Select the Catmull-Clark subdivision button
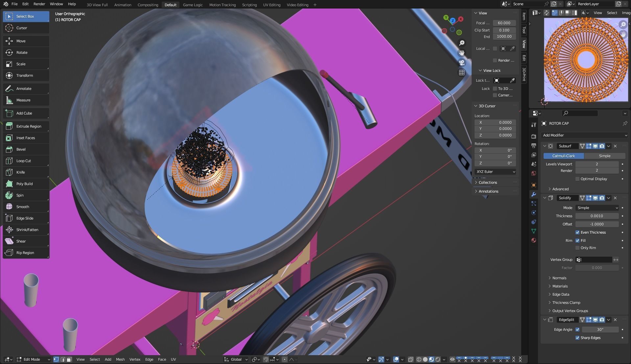The image size is (631, 364). click(x=564, y=156)
